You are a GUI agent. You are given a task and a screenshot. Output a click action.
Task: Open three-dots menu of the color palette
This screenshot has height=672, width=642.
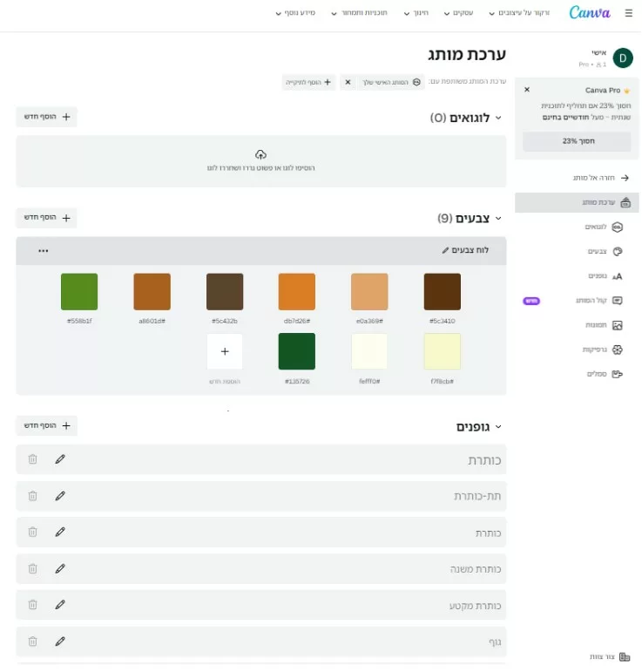[44, 251]
